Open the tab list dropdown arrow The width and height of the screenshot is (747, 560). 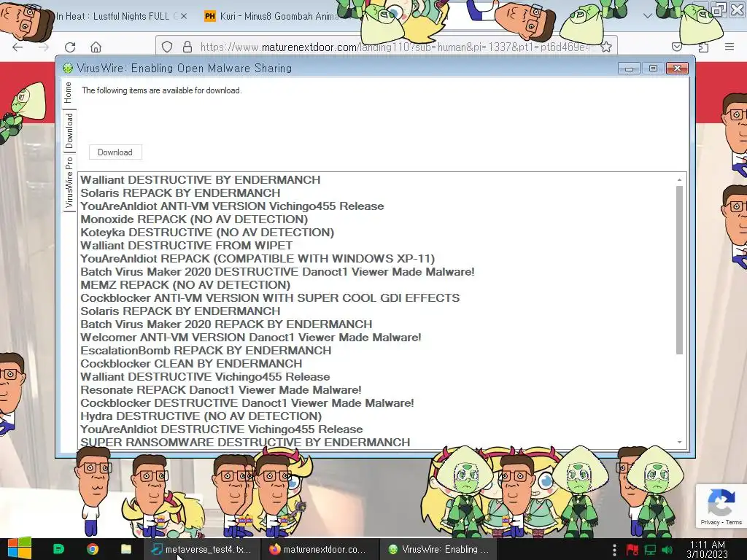tap(648, 16)
